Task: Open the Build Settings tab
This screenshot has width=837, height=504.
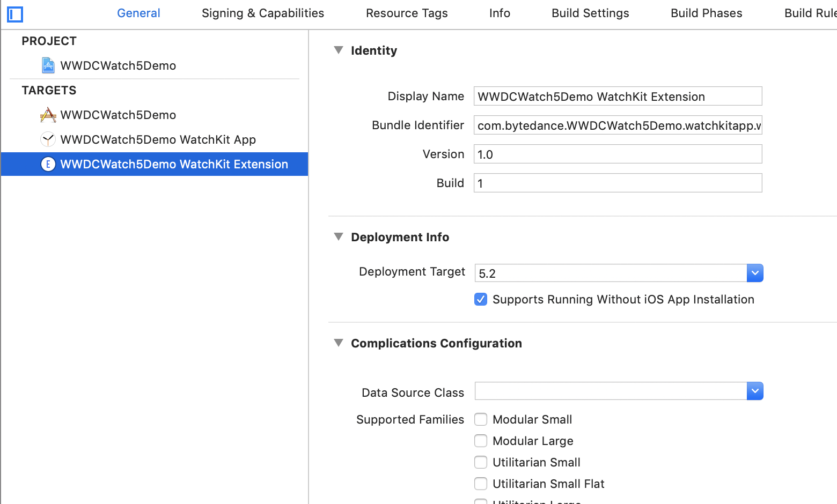Action: click(590, 13)
